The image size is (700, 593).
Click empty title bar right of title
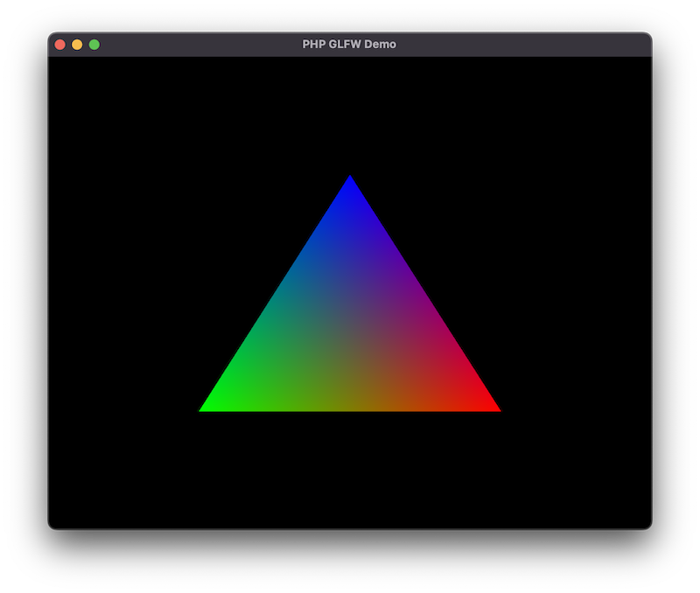coord(525,45)
